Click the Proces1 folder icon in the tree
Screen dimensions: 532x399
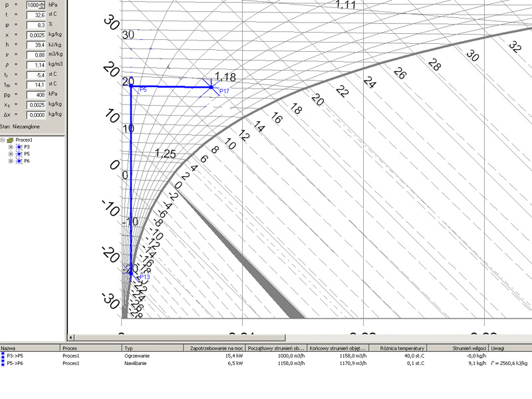10,140
